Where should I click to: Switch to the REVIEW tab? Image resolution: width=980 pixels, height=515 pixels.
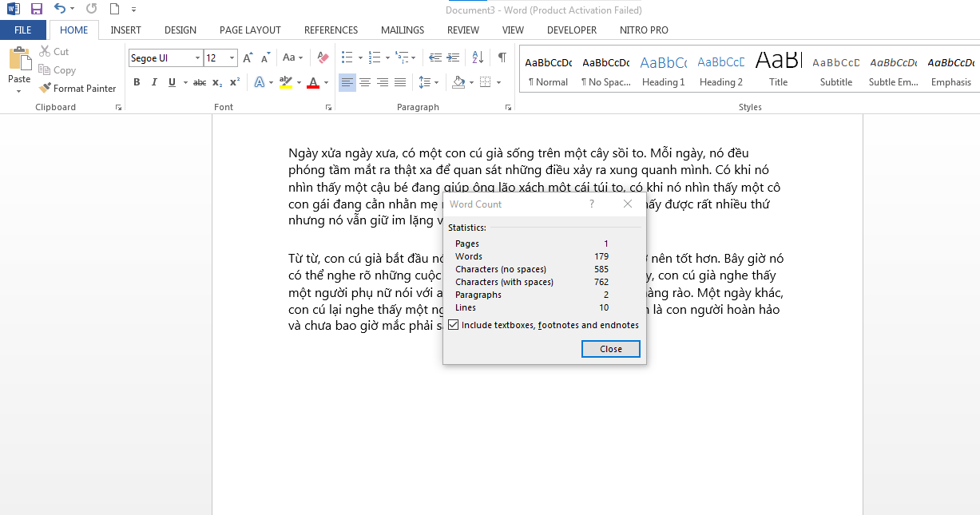tap(463, 30)
